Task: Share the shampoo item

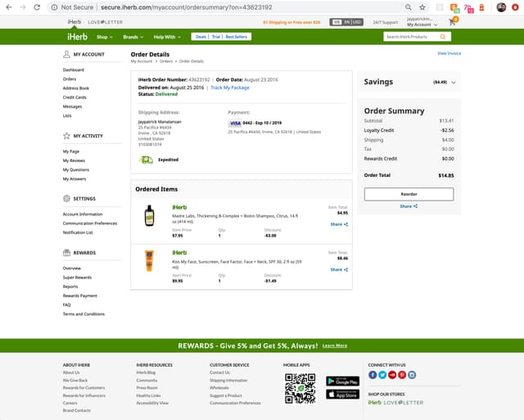Action: click(x=339, y=224)
